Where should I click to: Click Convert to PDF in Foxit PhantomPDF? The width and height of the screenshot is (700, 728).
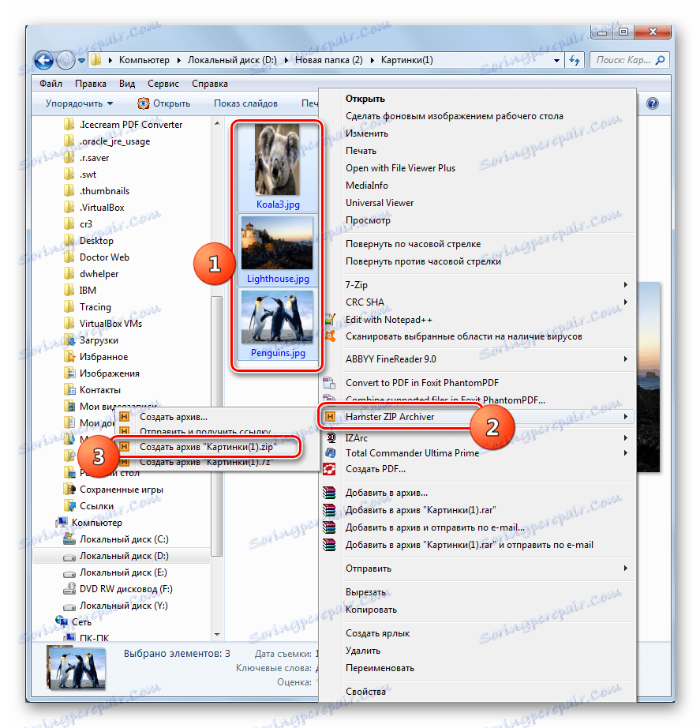[422, 383]
